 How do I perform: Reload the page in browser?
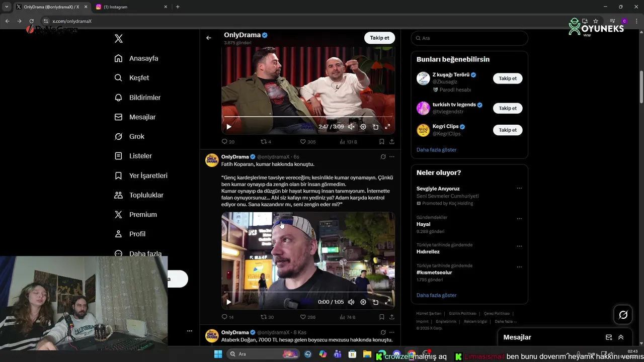[31, 21]
